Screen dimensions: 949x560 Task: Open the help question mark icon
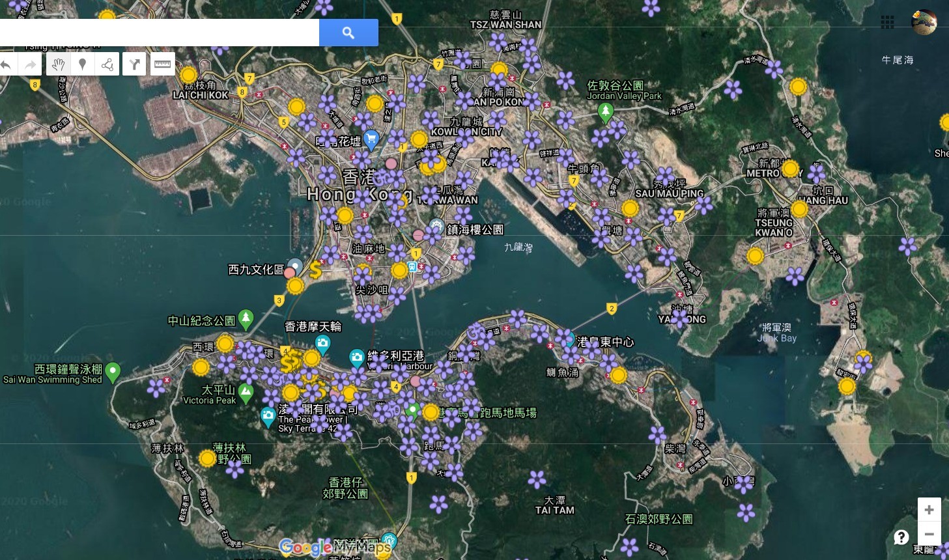(901, 537)
